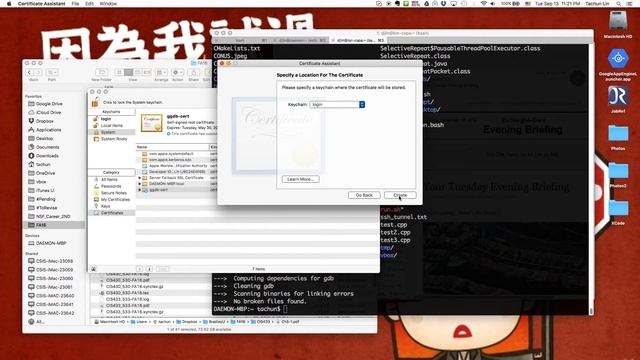Click the New Folder toolbar icon in Finder
This screenshot has height=360, width=640.
[x=102, y=72]
